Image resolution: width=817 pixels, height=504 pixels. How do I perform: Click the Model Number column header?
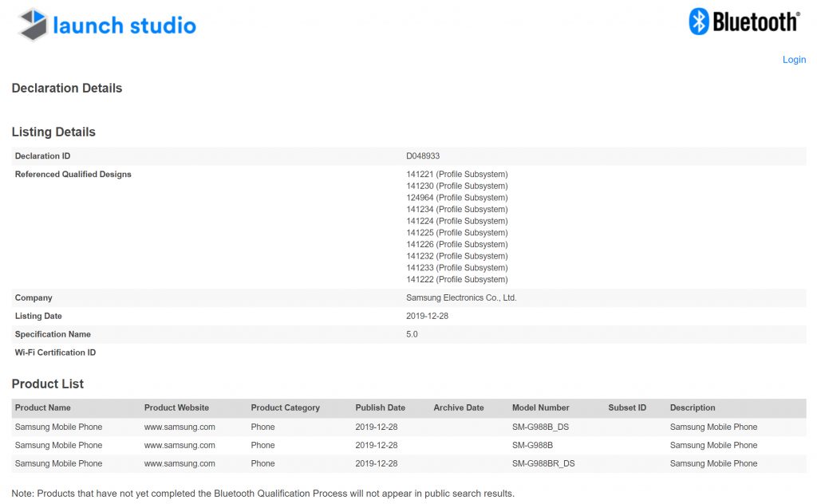pos(540,408)
